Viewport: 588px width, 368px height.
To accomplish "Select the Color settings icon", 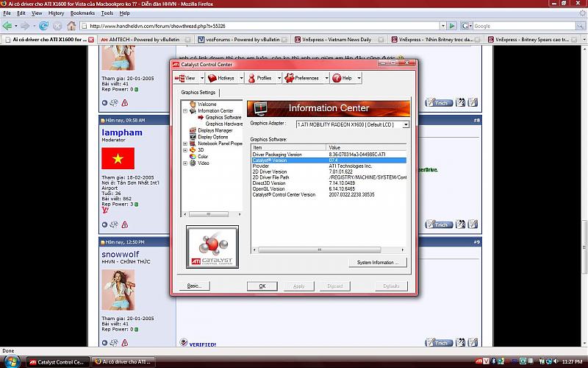I will click(193, 156).
